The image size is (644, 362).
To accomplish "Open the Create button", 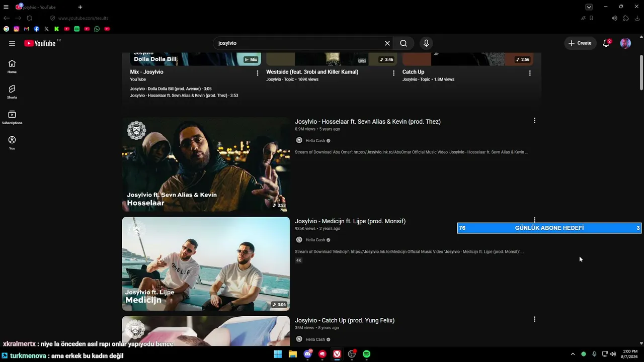I will [x=580, y=43].
